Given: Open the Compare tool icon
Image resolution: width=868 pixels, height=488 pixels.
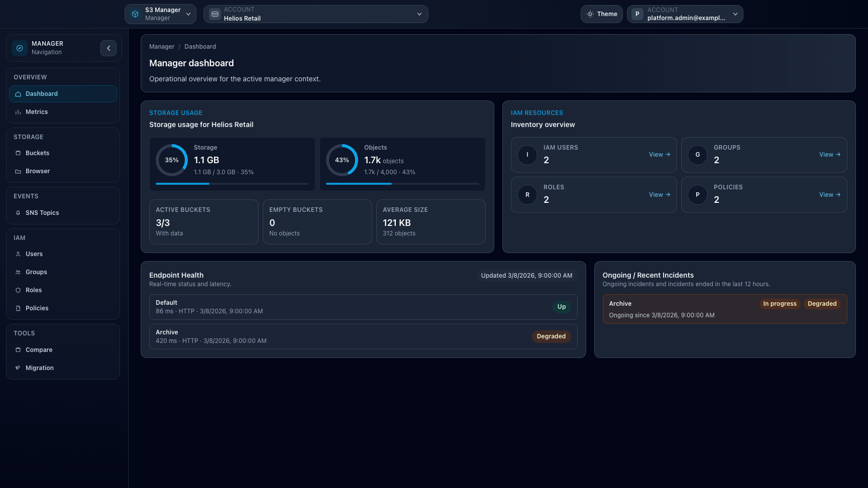Looking at the screenshot, I should tap(18, 349).
